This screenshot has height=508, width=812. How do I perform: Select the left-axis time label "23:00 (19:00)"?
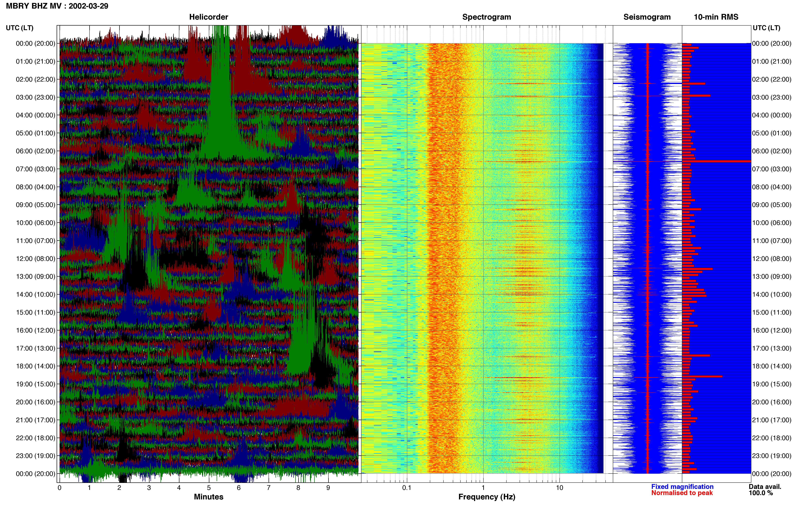click(x=36, y=456)
